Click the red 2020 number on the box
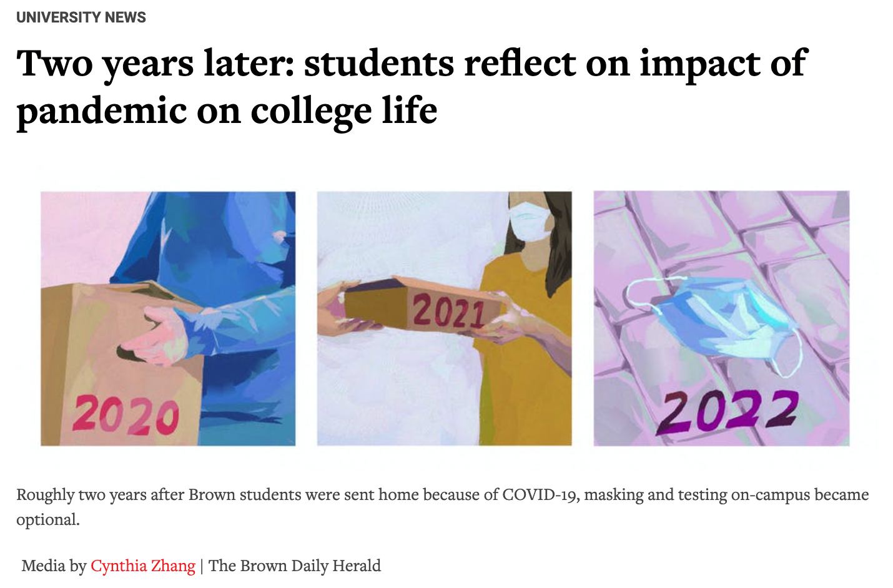Viewport: 893px width, 588px height. click(x=126, y=416)
